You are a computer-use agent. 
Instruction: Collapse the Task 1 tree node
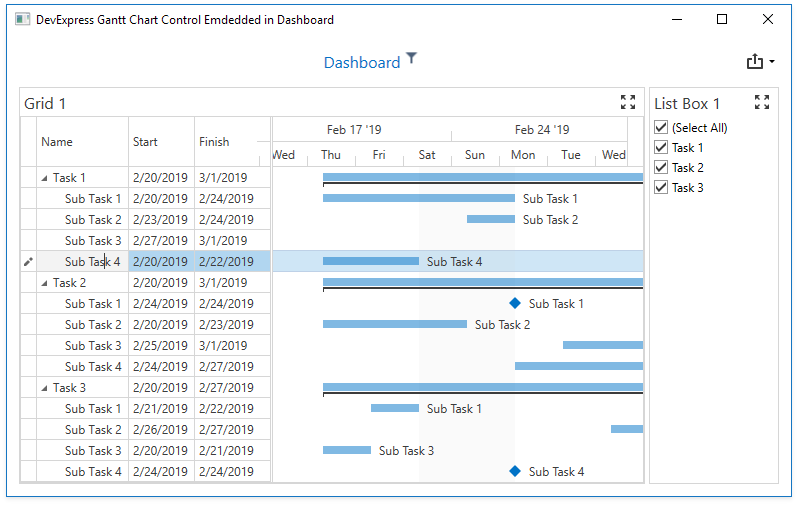coord(44,178)
